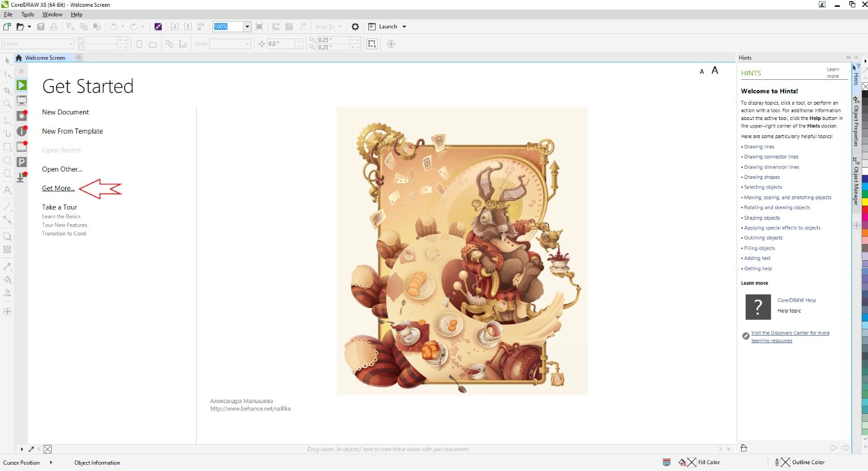Screen dimensions: 868x471
Task: Click the plus button beside the Welcome Screen tab
Action: pyautogui.click(x=78, y=57)
